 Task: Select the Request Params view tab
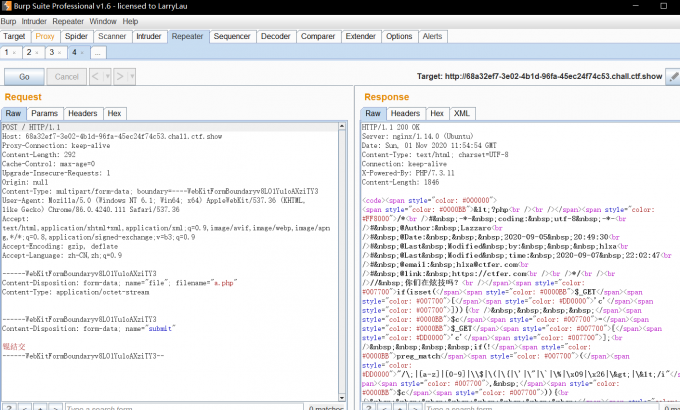(x=45, y=113)
